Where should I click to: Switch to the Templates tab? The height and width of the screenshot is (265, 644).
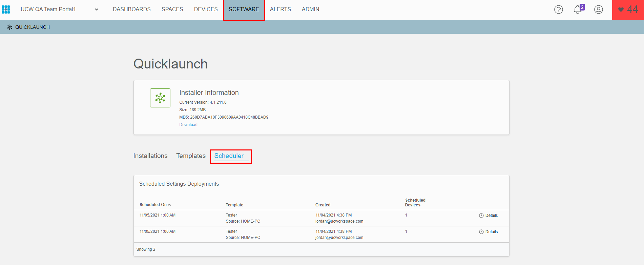coord(191,156)
